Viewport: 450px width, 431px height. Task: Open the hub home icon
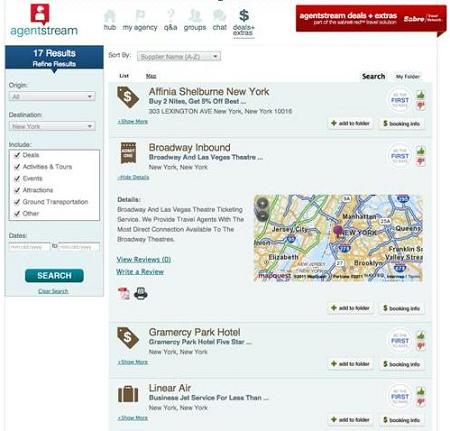(x=110, y=16)
